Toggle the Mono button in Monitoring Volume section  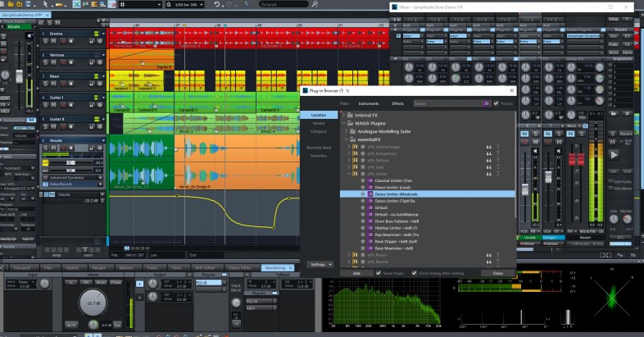(101, 282)
